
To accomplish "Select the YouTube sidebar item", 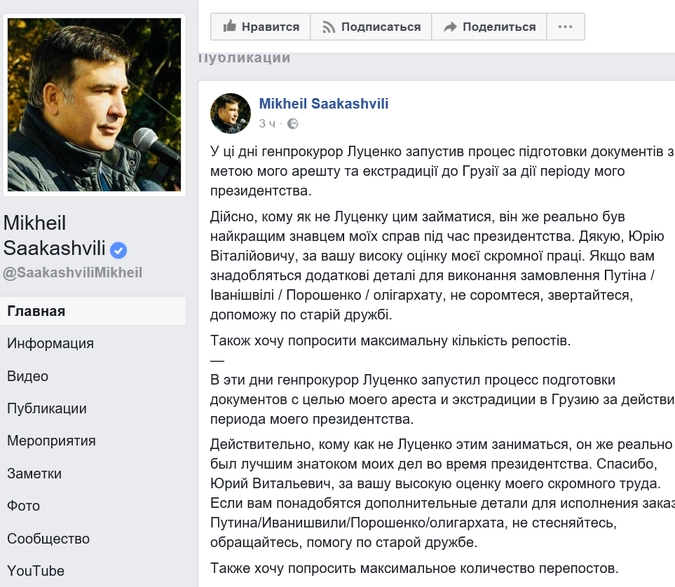I will pyautogui.click(x=35, y=571).
